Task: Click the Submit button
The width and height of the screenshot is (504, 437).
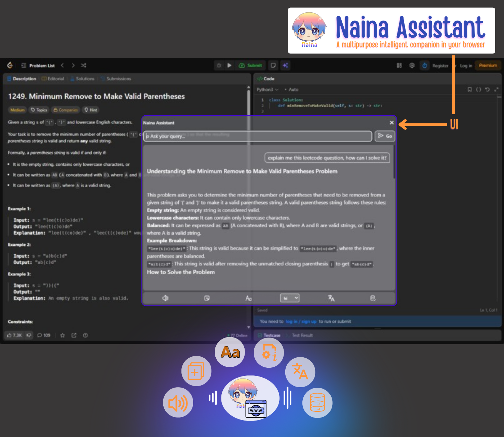Action: 251,66
